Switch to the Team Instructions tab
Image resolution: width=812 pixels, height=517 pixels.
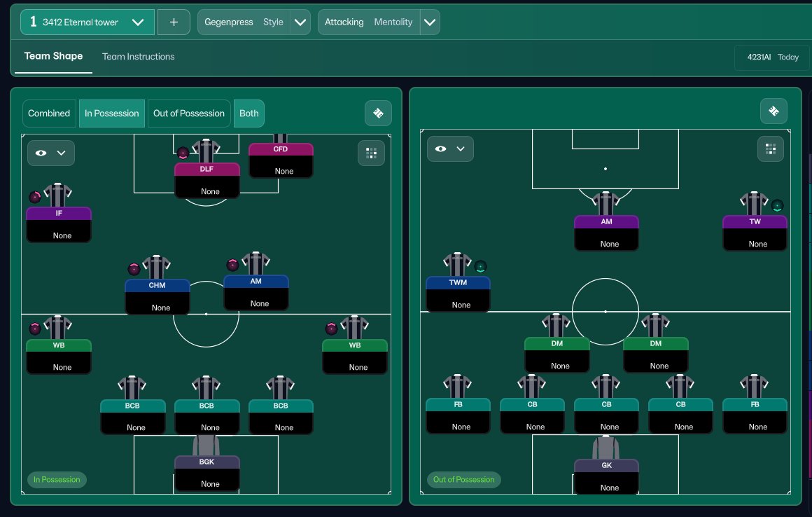[139, 57]
